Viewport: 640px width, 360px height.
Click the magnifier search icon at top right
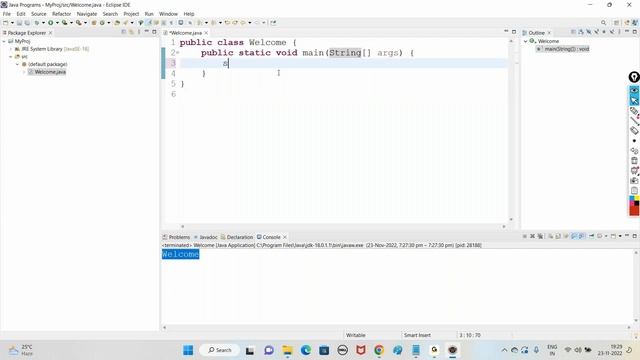click(x=603, y=22)
